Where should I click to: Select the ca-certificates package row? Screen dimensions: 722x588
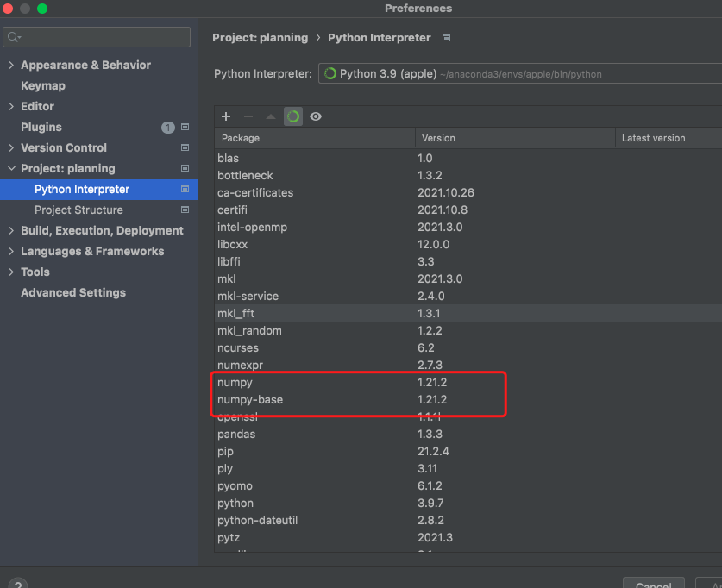(468, 193)
